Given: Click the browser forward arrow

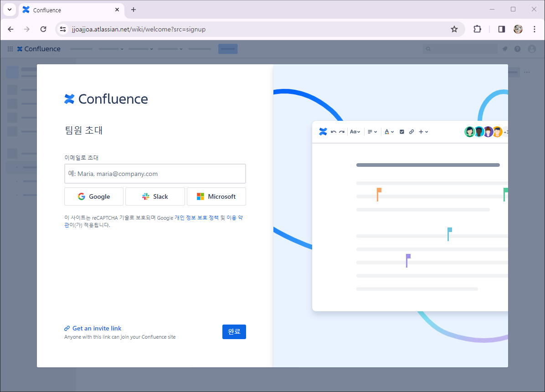Looking at the screenshot, I should pos(27,29).
